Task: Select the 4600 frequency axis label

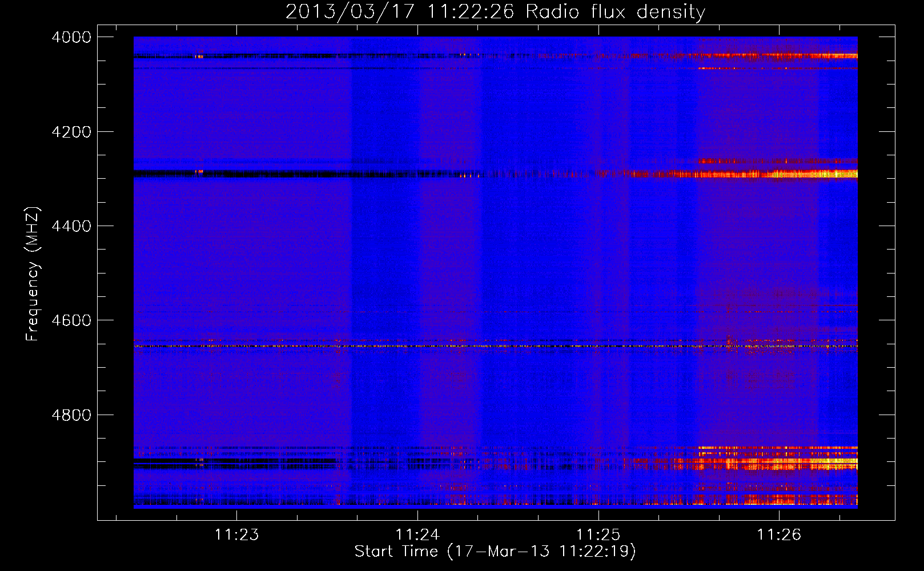Action: coord(71,320)
